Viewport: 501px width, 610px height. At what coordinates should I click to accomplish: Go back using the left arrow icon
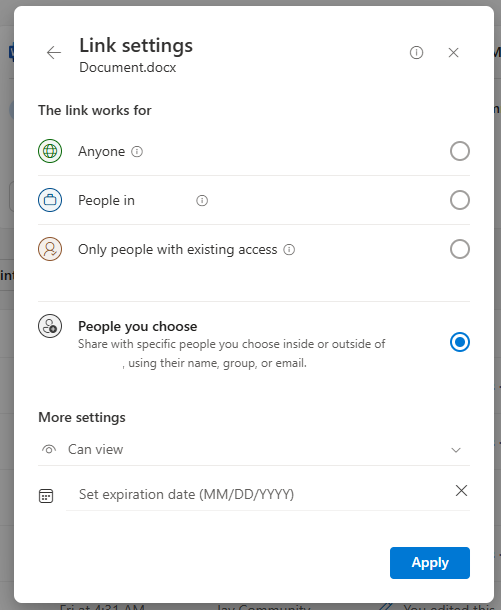click(54, 53)
